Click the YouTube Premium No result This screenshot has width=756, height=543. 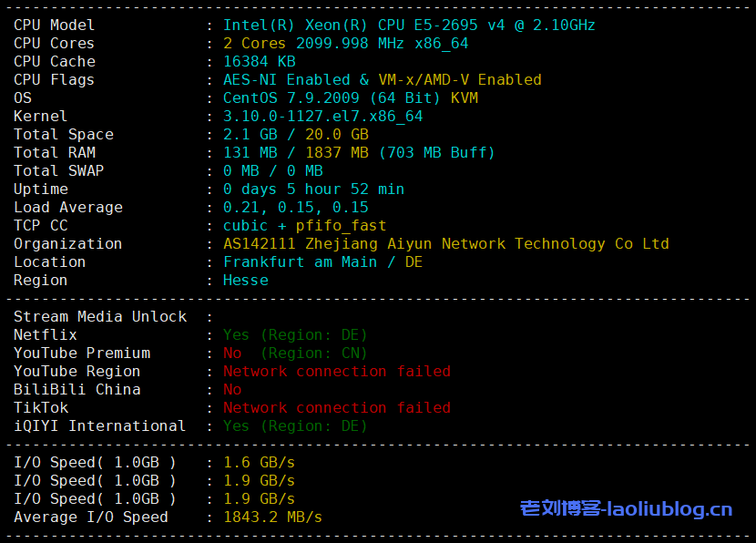[232, 353]
